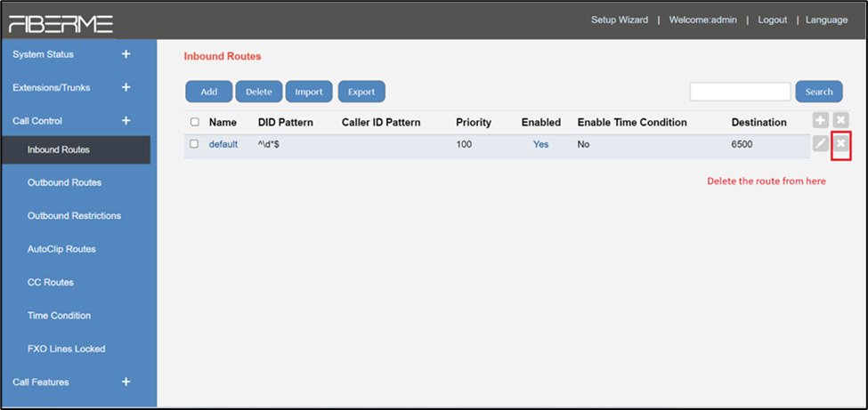Click the Delete button above the table
Screen dimensions: 868x410
coord(259,92)
